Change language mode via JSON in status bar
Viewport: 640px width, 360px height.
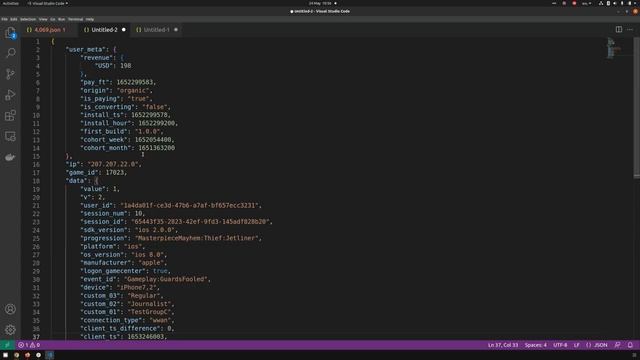click(597, 345)
